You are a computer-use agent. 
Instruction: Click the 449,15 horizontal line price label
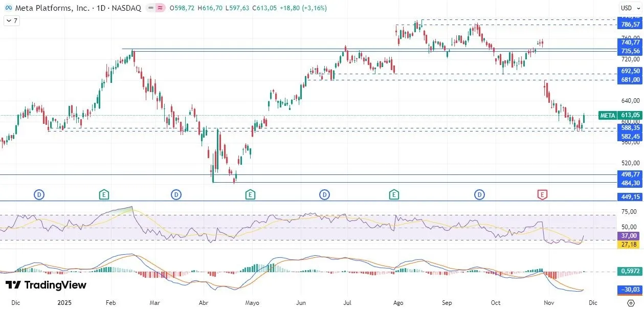pos(630,197)
